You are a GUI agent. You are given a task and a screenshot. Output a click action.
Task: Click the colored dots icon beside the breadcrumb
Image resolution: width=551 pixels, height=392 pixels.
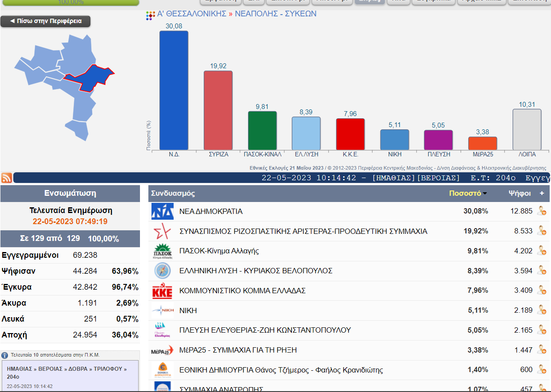point(151,16)
